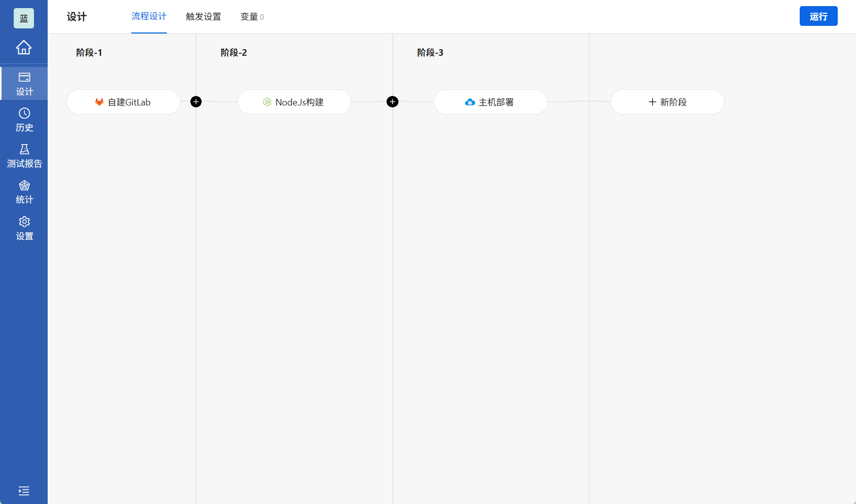
Task: Add a task after 阶段-1 with plus button
Action: (196, 101)
